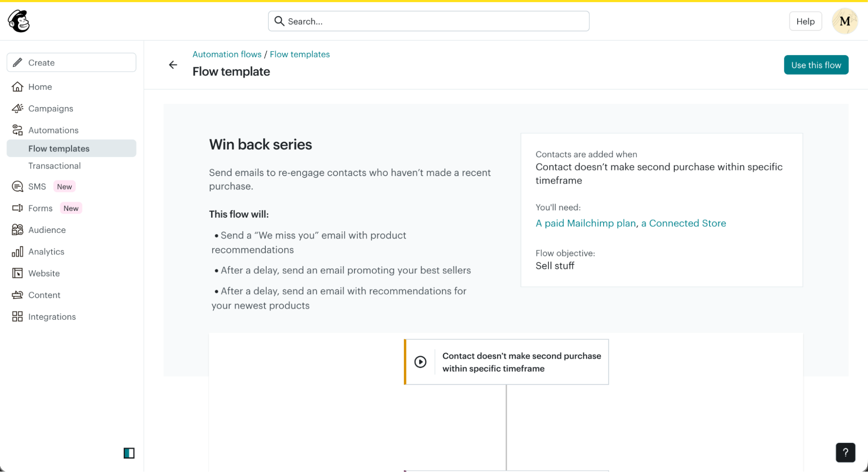The width and height of the screenshot is (868, 472).
Task: Select the Integrations grid icon
Action: (17, 317)
